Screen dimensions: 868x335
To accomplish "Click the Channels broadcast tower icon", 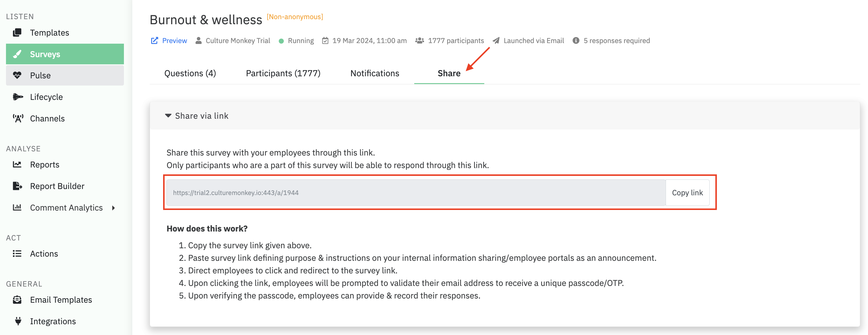I will [x=18, y=118].
